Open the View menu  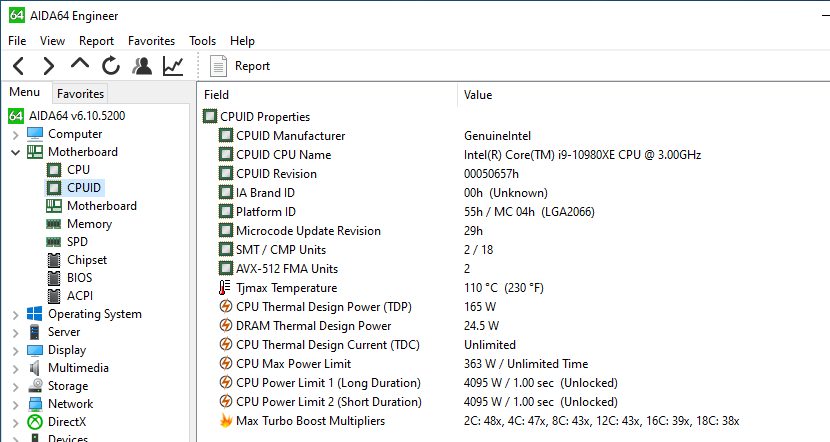(52, 41)
